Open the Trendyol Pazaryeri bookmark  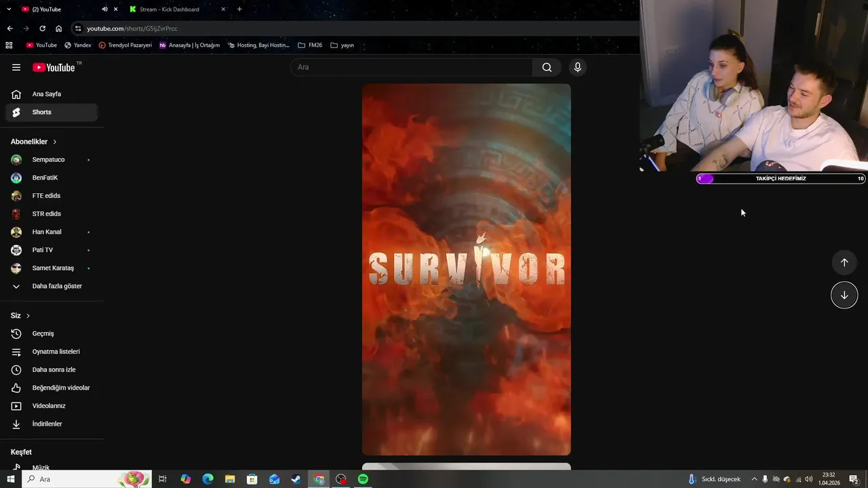click(125, 45)
